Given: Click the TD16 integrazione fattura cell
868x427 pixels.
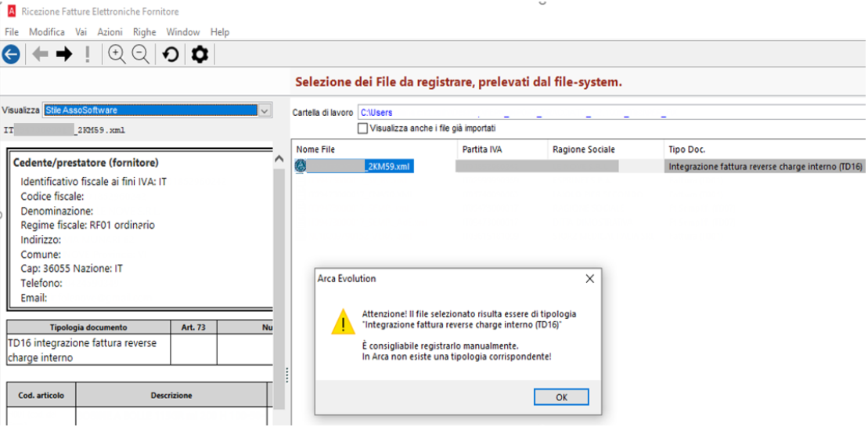Looking at the screenshot, I should [88, 350].
